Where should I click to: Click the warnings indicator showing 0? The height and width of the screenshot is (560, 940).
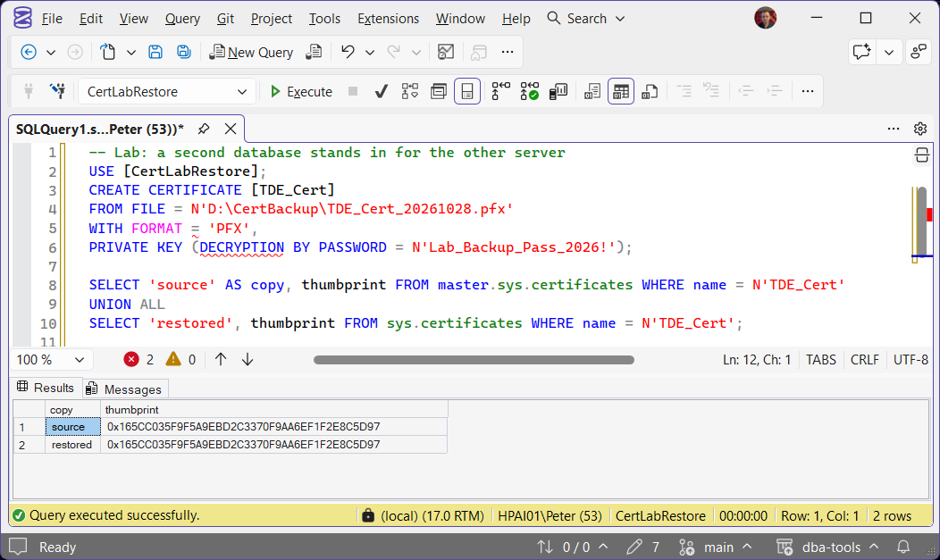(181, 359)
